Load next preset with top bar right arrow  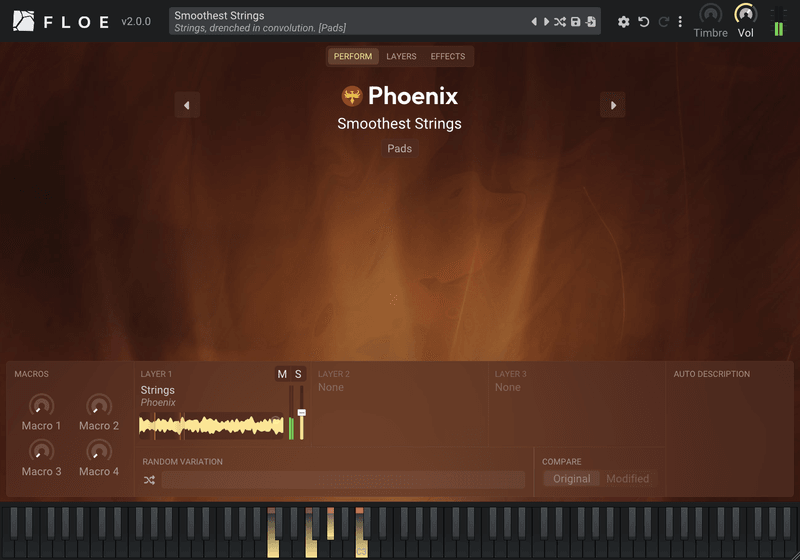tap(546, 21)
